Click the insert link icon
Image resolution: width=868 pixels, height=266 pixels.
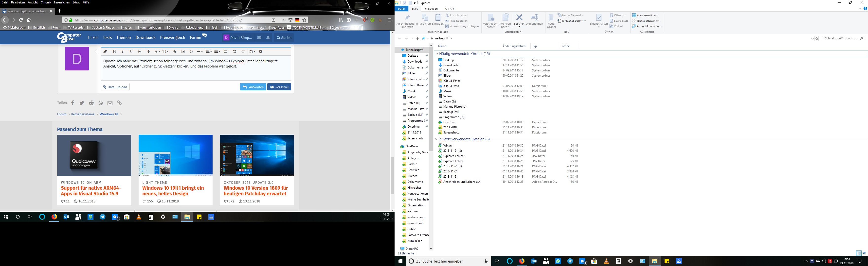pyautogui.click(x=175, y=51)
